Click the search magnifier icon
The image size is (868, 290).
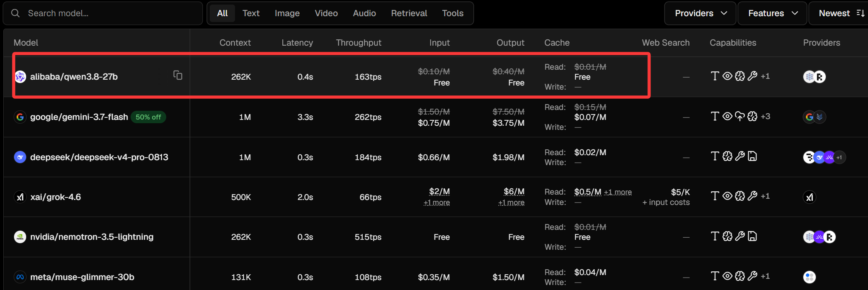[x=15, y=13]
